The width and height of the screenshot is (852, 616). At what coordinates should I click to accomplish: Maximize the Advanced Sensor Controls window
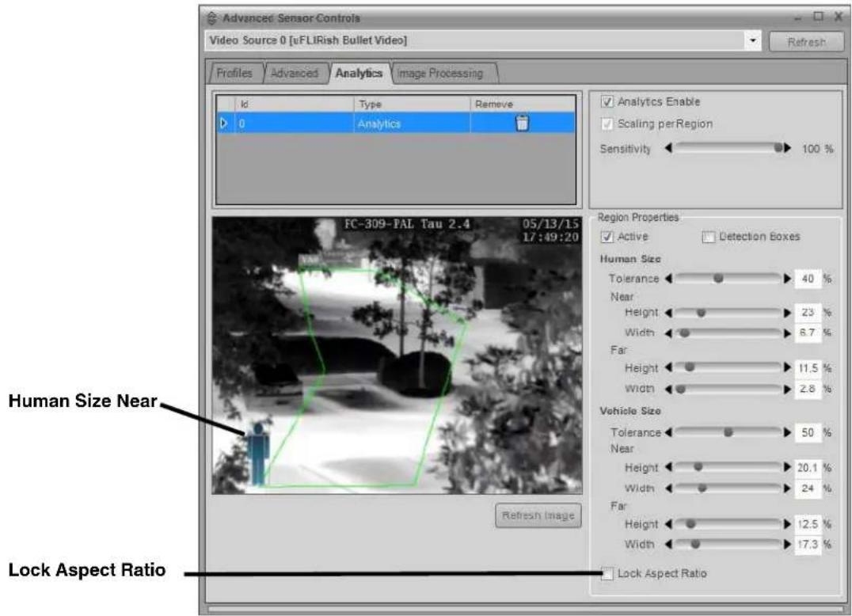click(818, 17)
